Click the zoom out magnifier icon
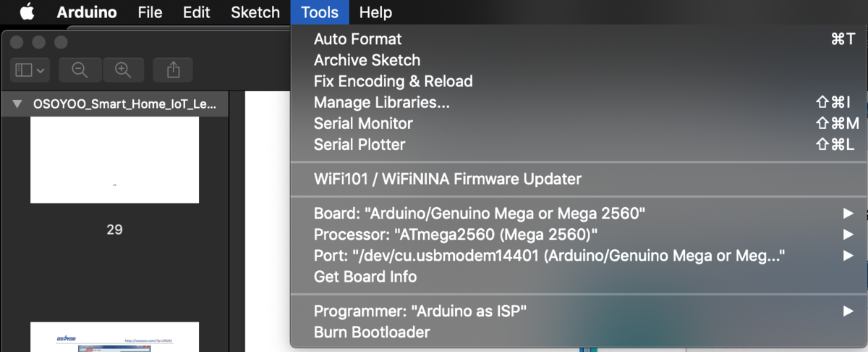This screenshot has width=868, height=352. coord(80,70)
